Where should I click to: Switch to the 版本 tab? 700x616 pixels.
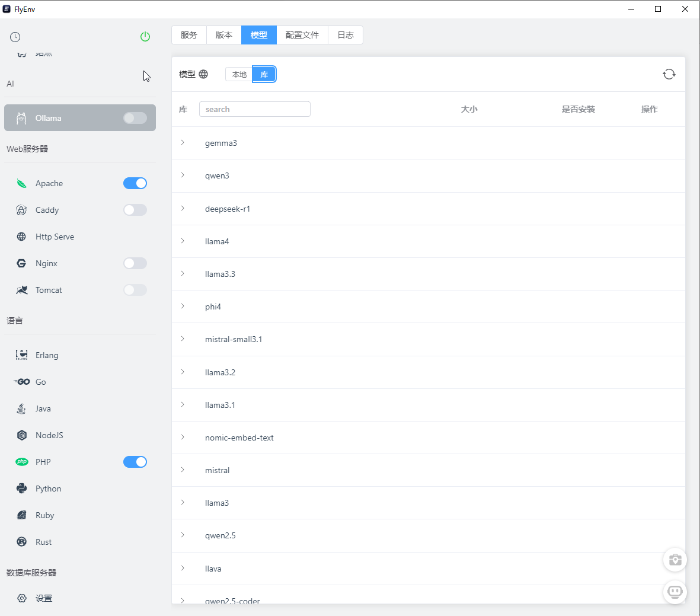223,35
